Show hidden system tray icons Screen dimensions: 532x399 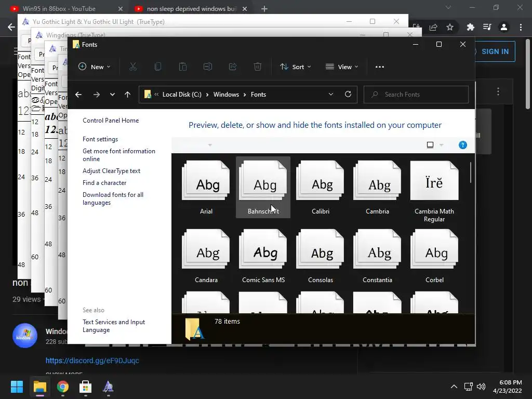click(454, 387)
